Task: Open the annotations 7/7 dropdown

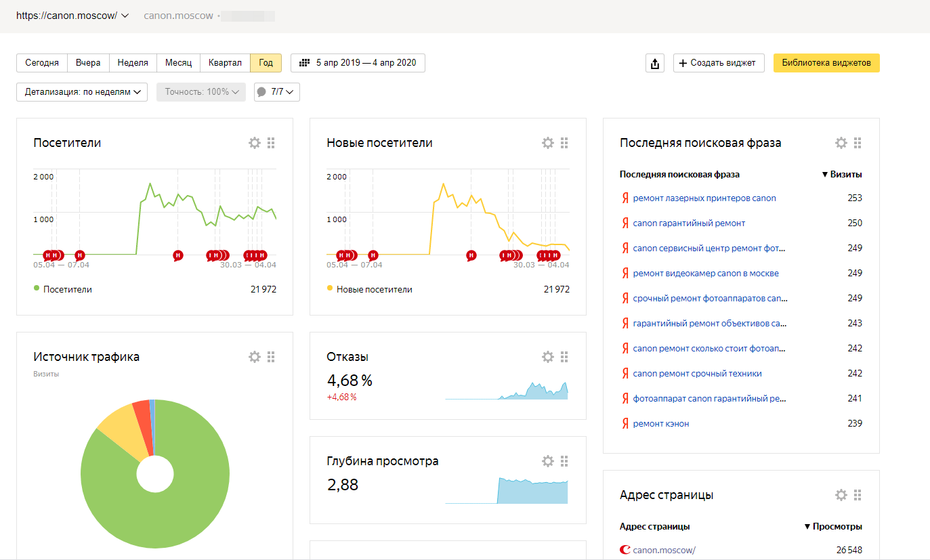Action: pyautogui.click(x=276, y=92)
